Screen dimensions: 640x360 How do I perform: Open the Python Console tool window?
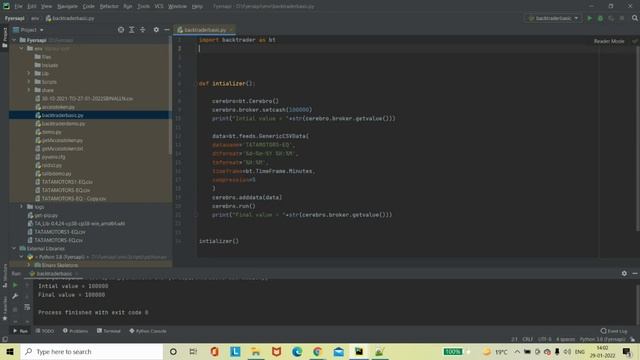(x=148, y=331)
